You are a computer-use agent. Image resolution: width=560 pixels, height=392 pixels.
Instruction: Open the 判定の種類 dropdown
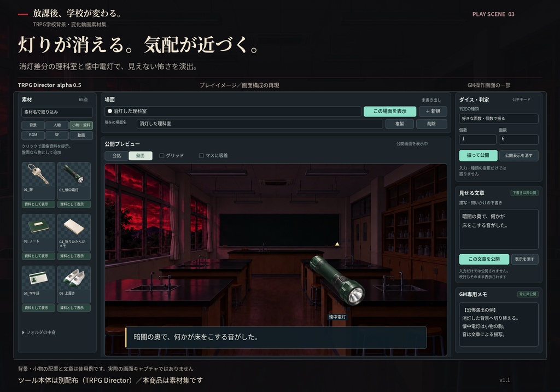coord(498,119)
